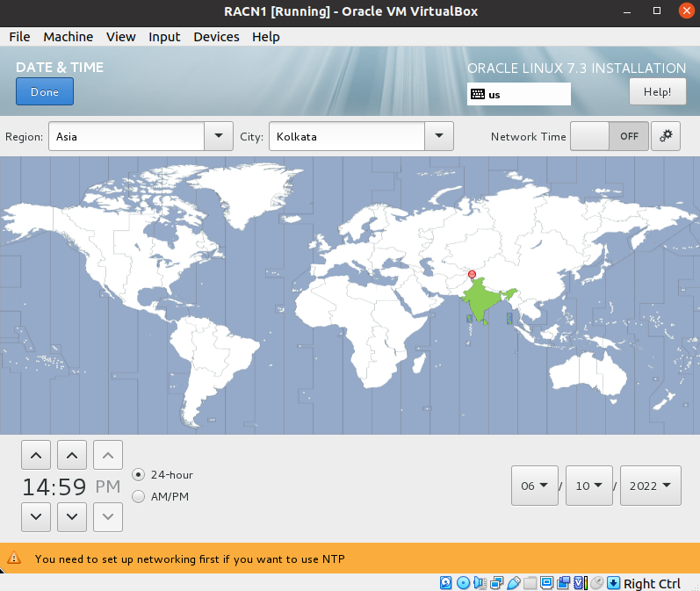Click the Asia region text field

click(x=126, y=136)
